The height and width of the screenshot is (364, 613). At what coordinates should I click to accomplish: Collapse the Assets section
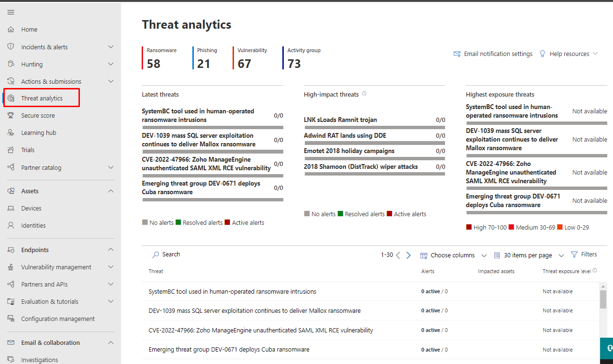(111, 191)
